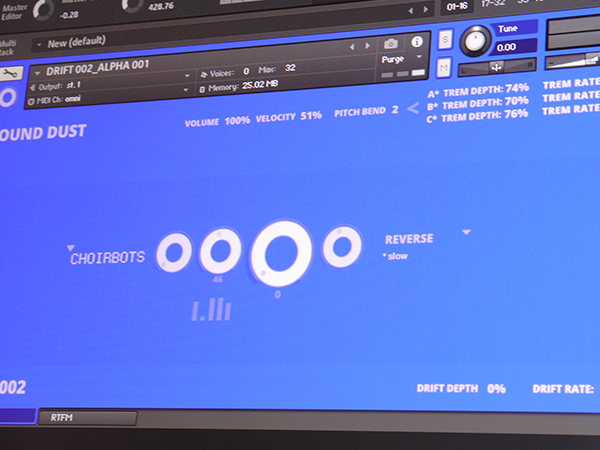Open the New (default) multi dropdown
600x450 pixels.
[39, 45]
